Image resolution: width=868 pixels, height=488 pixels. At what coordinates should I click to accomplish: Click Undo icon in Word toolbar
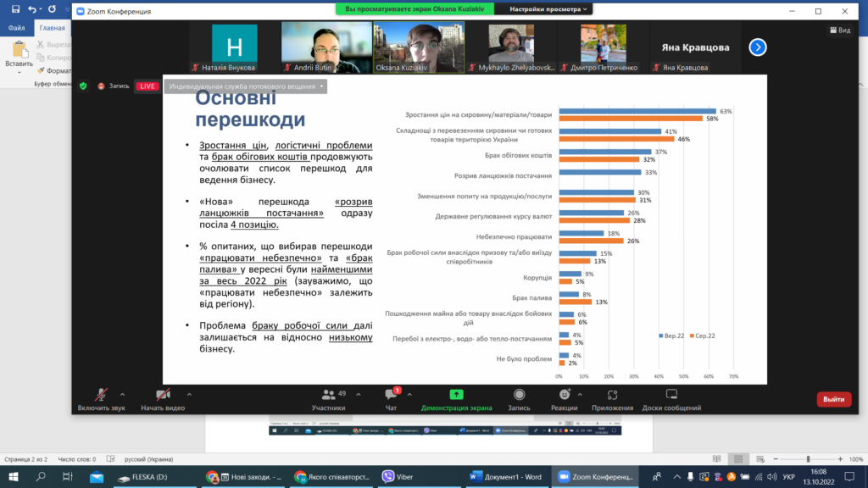[32, 8]
